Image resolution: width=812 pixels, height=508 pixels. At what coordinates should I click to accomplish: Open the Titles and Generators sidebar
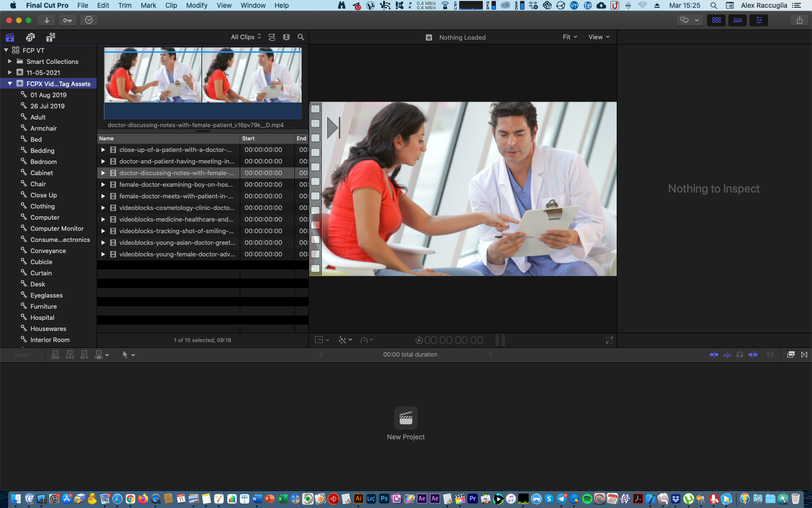pyautogui.click(x=51, y=37)
